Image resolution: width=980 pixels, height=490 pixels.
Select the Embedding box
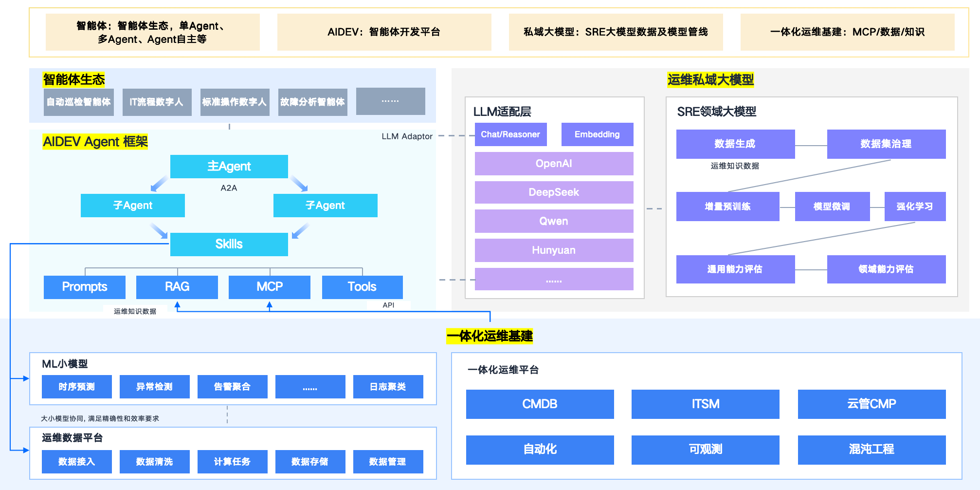coord(597,134)
